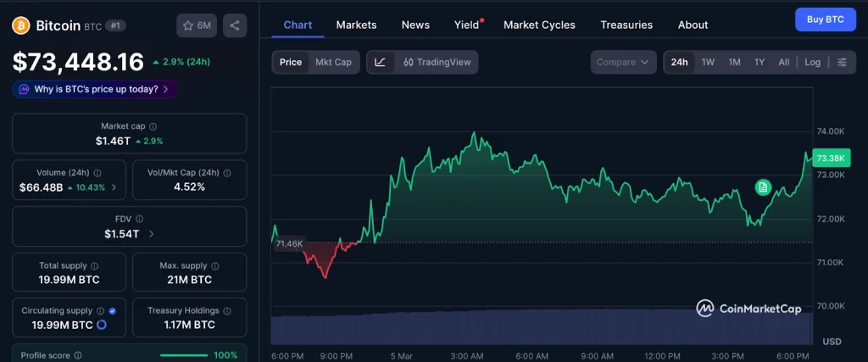868x362 pixels.
Task: Select 1Y time range
Action: click(x=759, y=62)
